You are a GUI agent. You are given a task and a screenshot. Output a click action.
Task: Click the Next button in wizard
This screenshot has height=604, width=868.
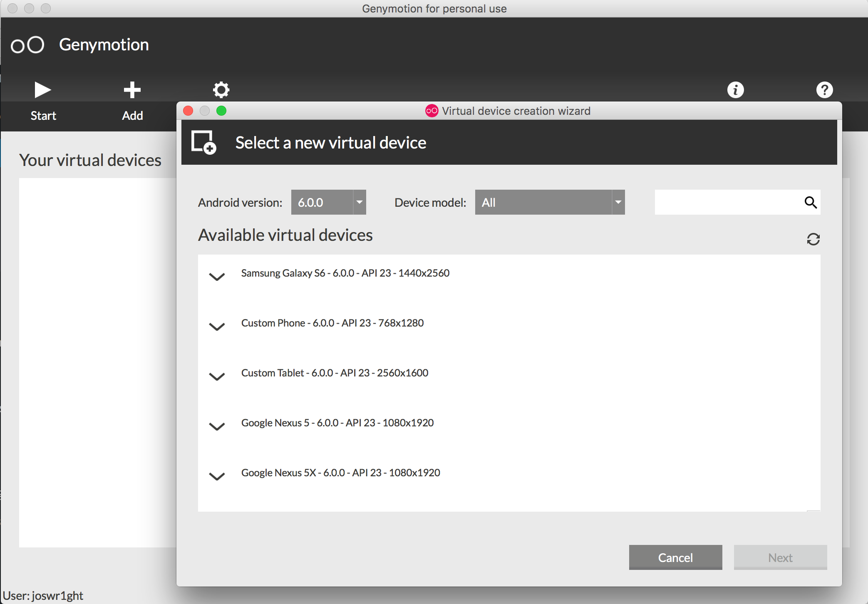780,557
